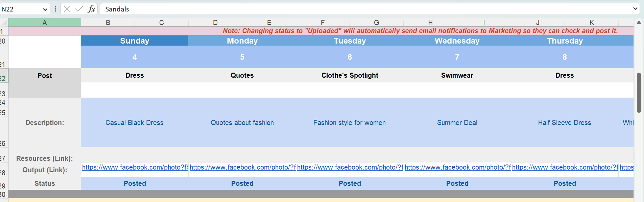Select Thursday's Posted status cell
The width and height of the screenshot is (644, 202).
click(x=565, y=183)
